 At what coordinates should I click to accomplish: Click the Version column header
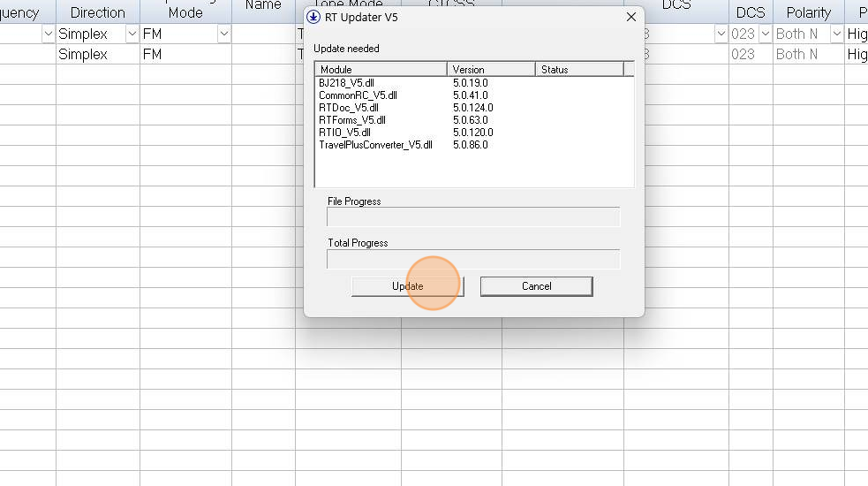(491, 69)
